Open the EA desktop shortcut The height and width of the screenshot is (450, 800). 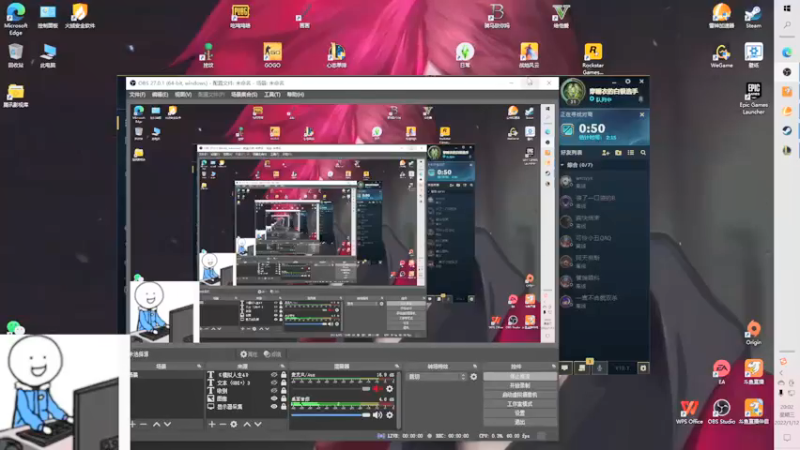pos(721,372)
